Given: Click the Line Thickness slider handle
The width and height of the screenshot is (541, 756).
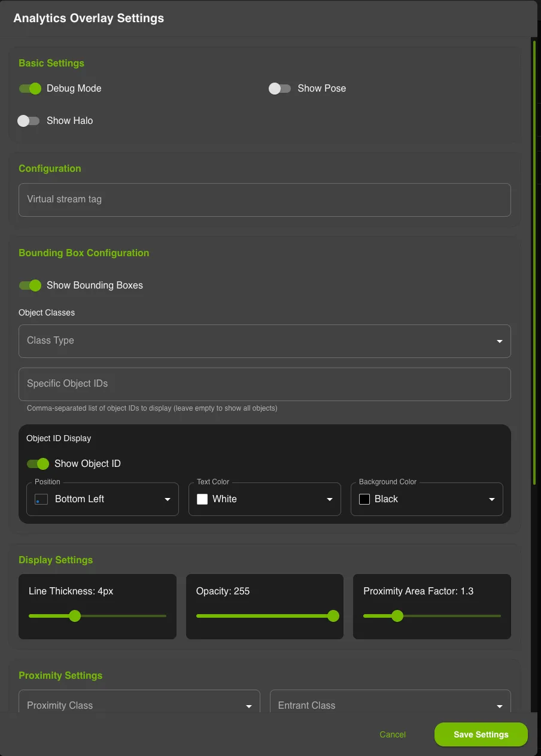Looking at the screenshot, I should [75, 616].
